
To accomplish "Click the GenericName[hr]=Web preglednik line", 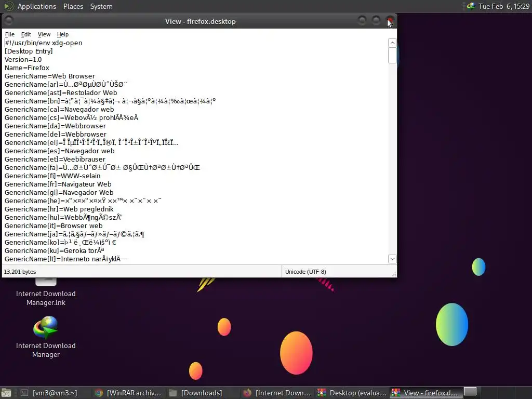I will click(x=59, y=209).
